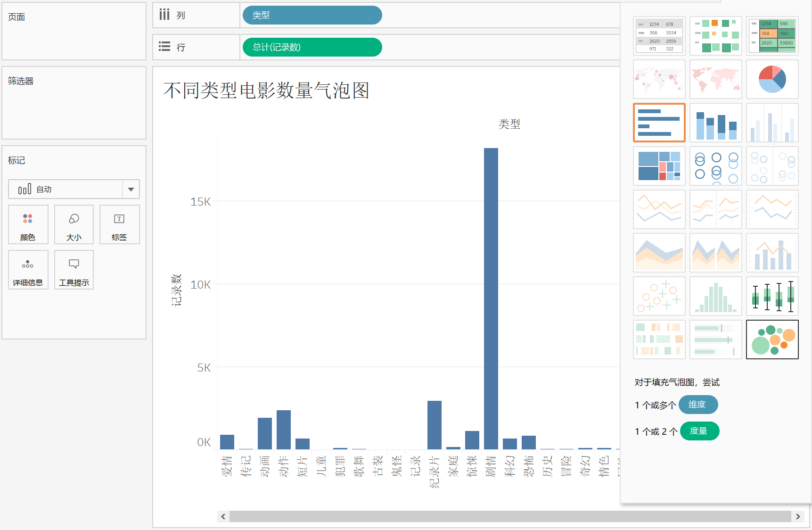Select the dual lines chart type
The width and height of the screenshot is (812, 530).
pyautogui.click(x=772, y=209)
